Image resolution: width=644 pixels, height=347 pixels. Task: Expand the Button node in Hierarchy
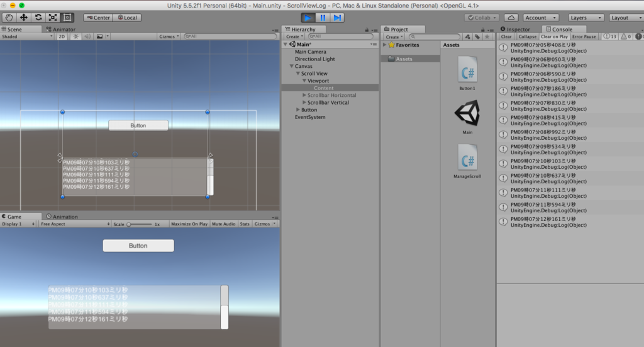point(298,110)
